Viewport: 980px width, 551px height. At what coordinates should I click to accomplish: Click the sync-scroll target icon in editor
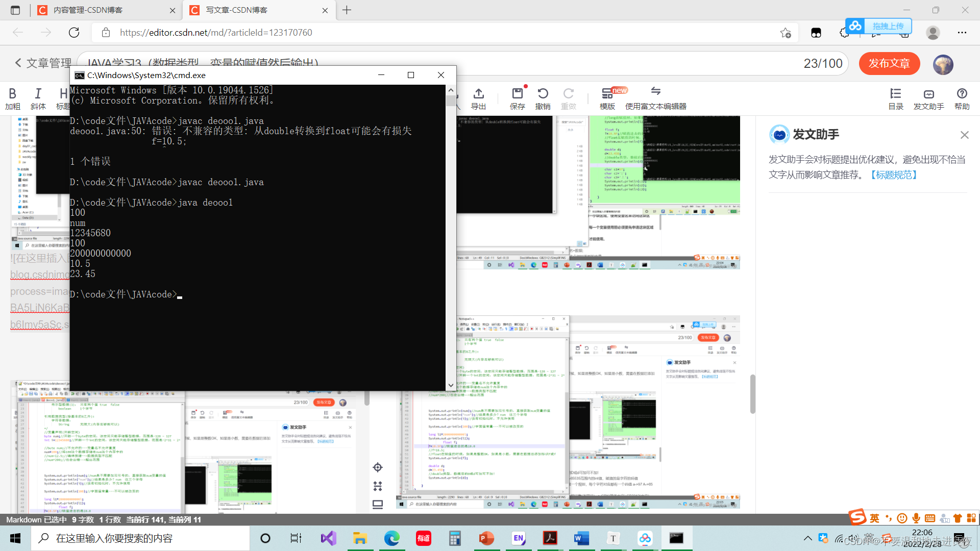tap(378, 467)
